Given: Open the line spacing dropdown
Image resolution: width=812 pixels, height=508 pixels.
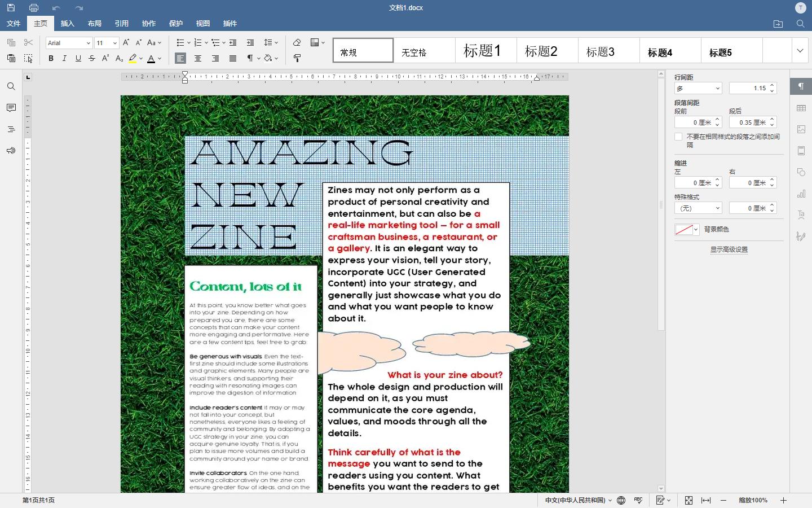Looking at the screenshot, I should 271,42.
